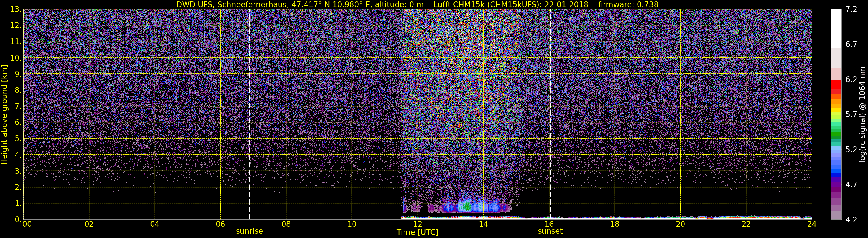Click the time axis tick label '22'
Viewport: 868px width, 238px height.
click(746, 224)
